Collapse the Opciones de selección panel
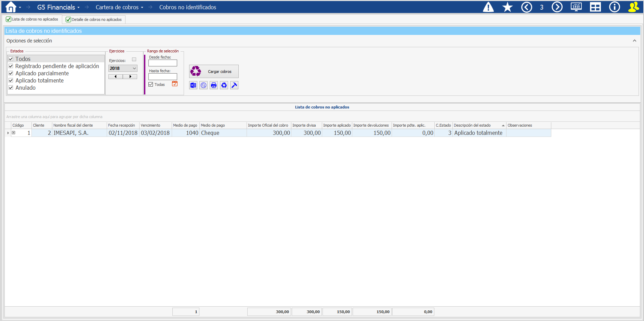 (x=634, y=41)
